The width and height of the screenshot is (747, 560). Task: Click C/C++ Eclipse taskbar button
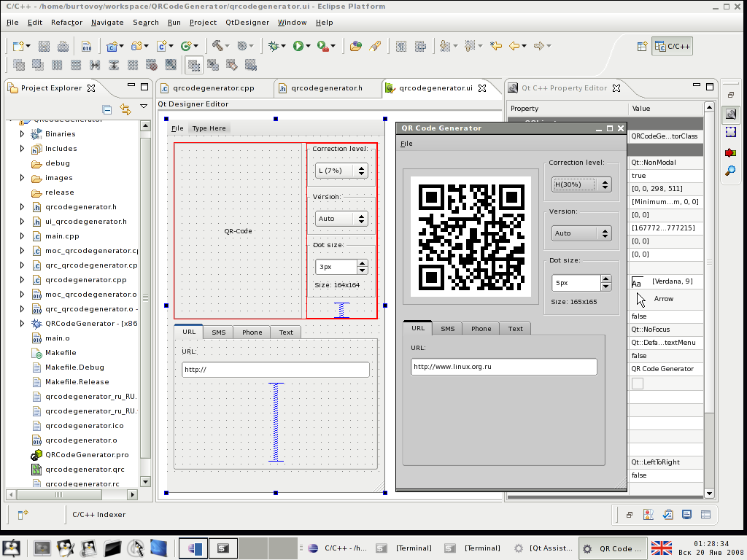(x=337, y=548)
